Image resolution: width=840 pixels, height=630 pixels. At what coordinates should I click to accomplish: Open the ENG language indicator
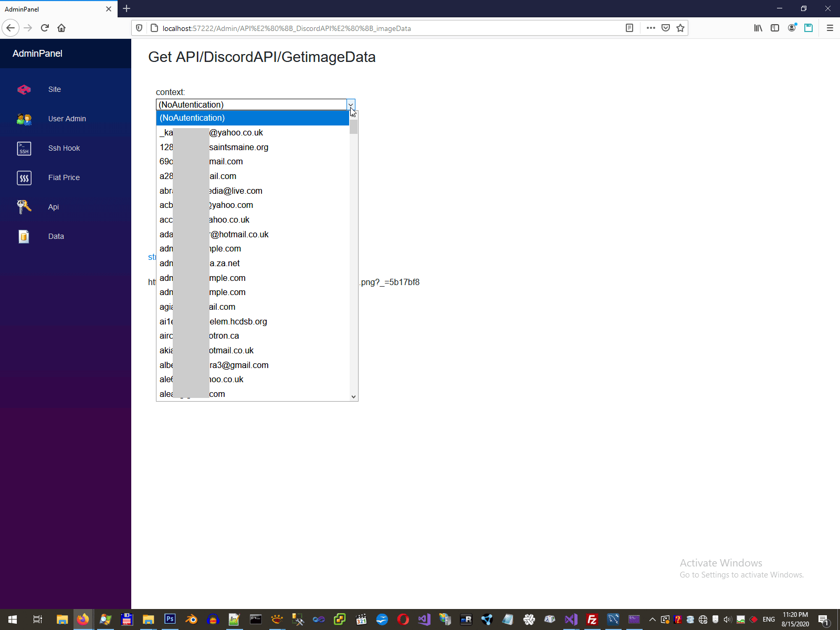pos(769,619)
